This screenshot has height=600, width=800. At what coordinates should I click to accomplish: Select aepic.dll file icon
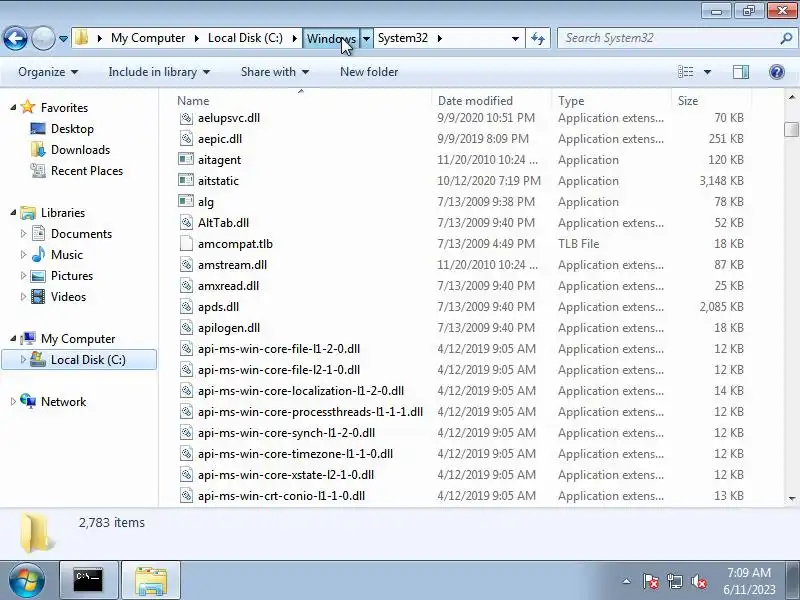[186, 138]
